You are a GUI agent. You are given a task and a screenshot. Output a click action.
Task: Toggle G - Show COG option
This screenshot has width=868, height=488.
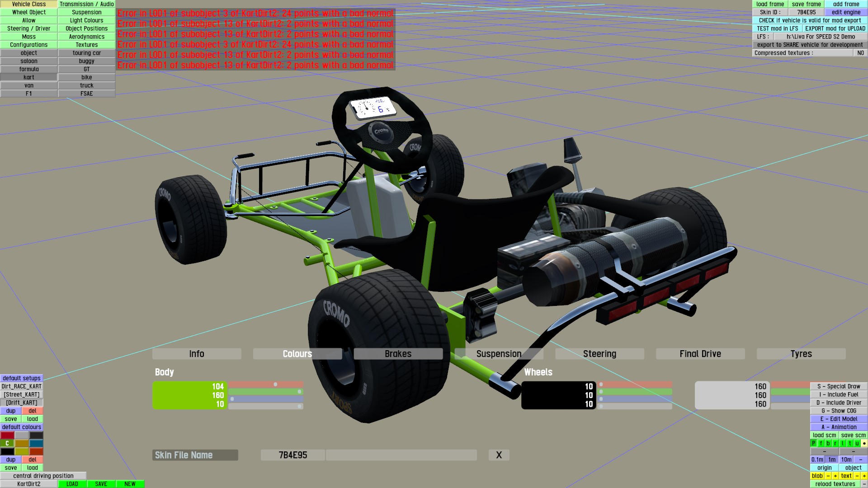839,411
